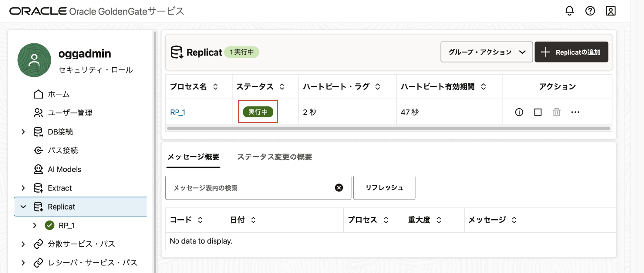
Task: Expand the RP_1 sidebar node
Action: (x=35, y=225)
